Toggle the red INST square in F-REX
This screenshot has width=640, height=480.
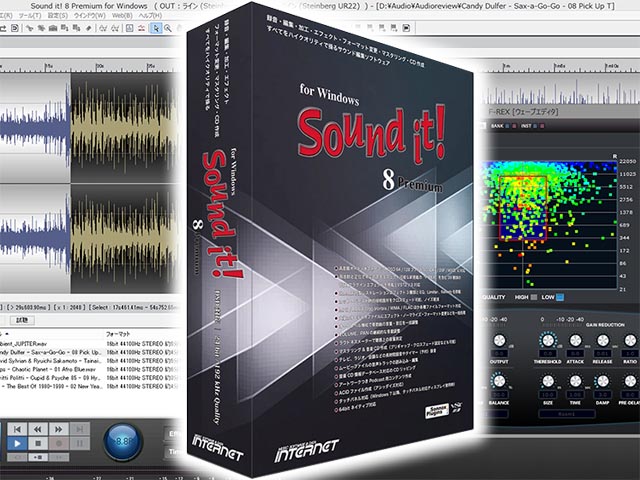pyautogui.click(x=542, y=126)
